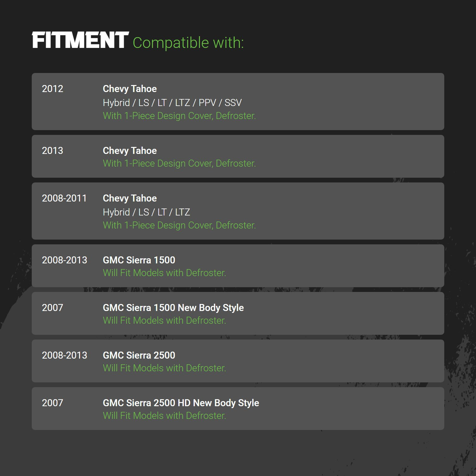
Task: Click the 2008-2011 year range label
Action: (64, 198)
